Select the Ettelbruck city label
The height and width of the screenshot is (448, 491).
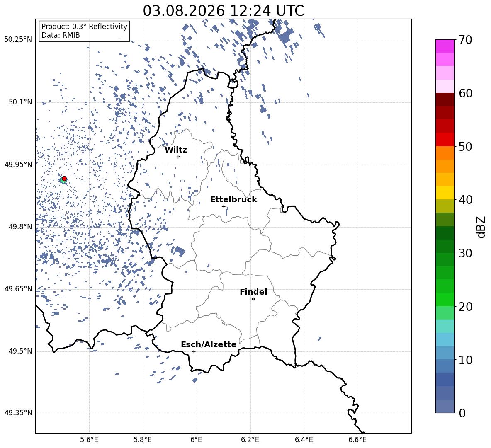pos(233,200)
